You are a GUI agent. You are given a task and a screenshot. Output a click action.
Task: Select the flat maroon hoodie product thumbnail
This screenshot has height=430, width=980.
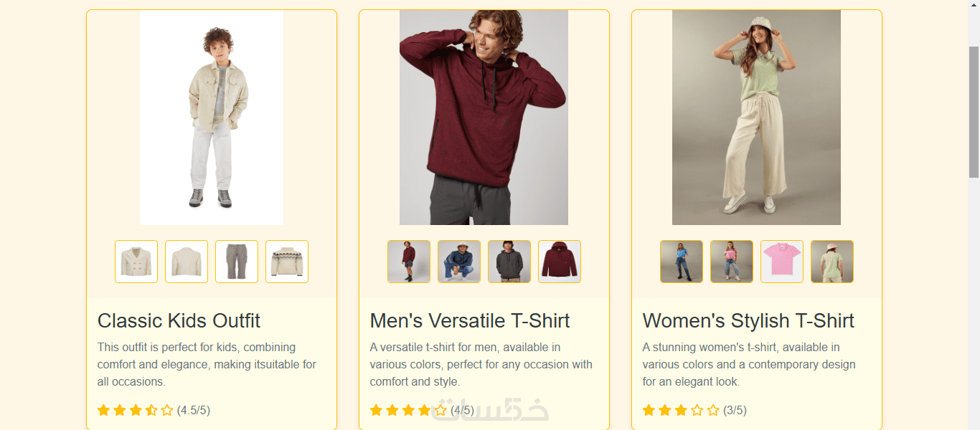(560, 262)
